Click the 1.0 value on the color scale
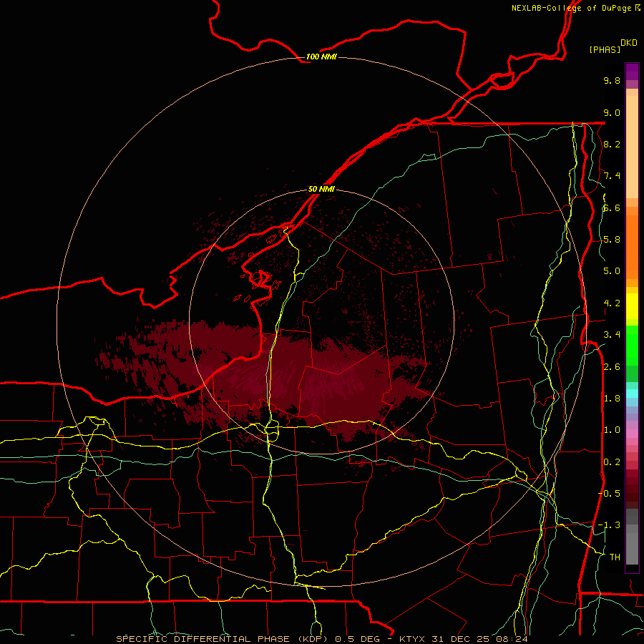 [612, 430]
